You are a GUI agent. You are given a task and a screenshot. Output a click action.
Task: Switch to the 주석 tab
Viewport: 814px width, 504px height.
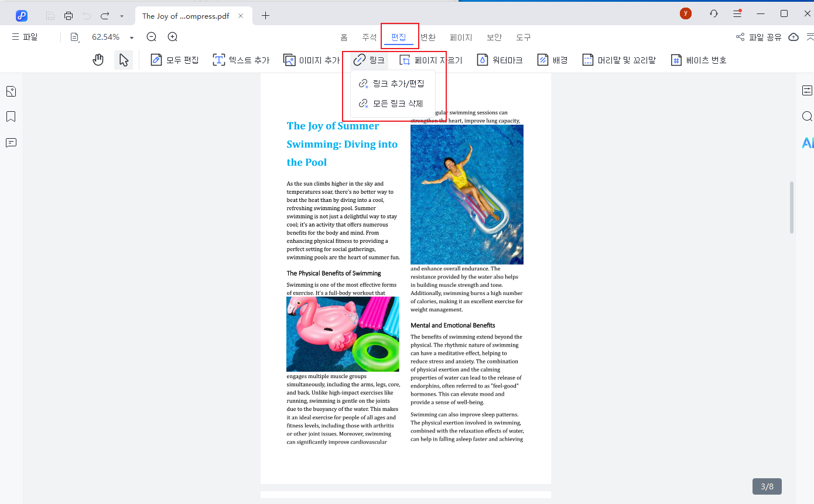(x=370, y=37)
